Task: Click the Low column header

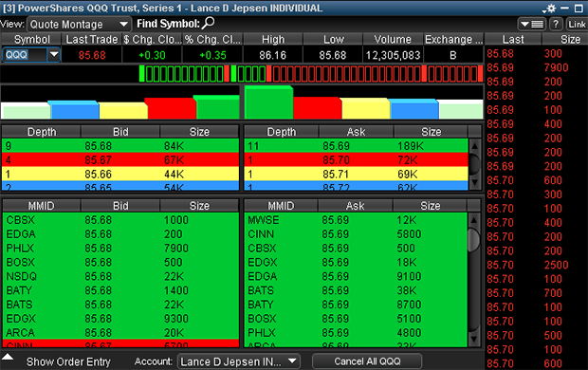Action: (x=333, y=40)
